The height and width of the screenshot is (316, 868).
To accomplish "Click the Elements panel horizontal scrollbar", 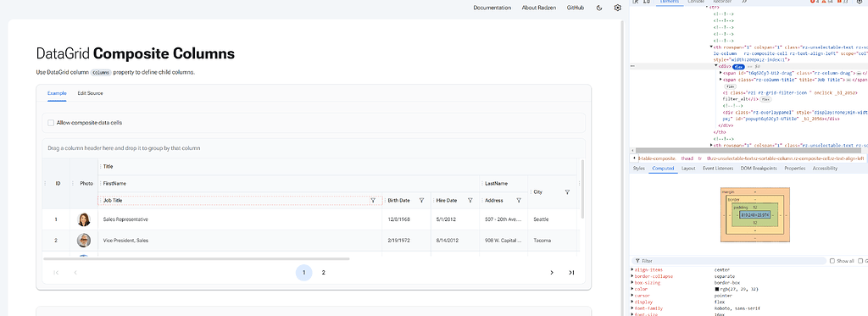I will tap(748, 150).
